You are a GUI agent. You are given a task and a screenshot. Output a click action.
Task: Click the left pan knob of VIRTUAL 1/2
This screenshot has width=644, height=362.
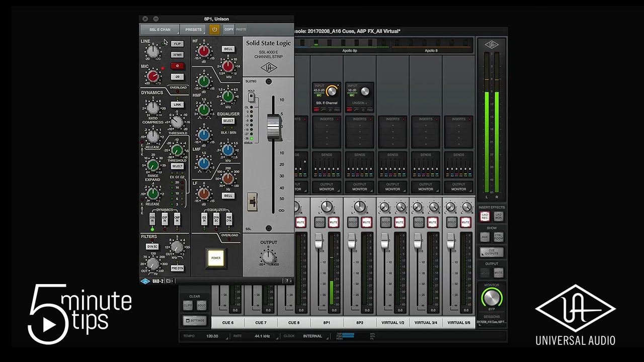point(385,207)
